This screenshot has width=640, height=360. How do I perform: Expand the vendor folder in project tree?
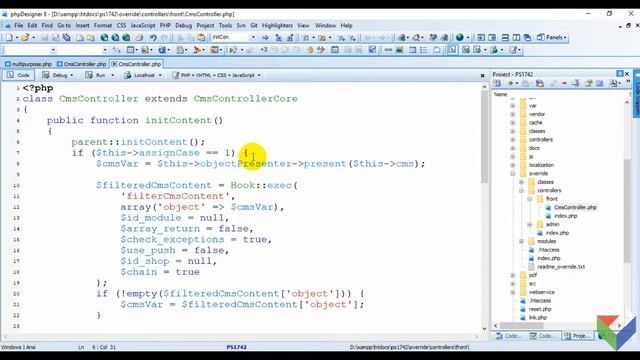click(x=513, y=114)
